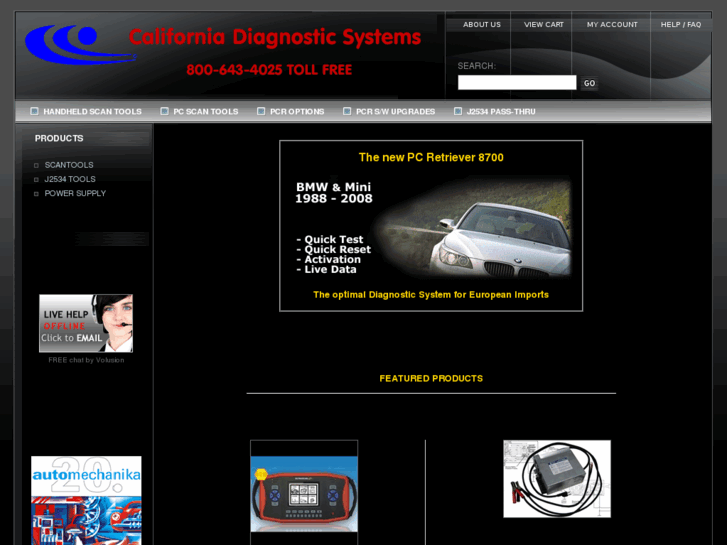Click the square icon beside Handheld Scan Tools

coord(34,111)
